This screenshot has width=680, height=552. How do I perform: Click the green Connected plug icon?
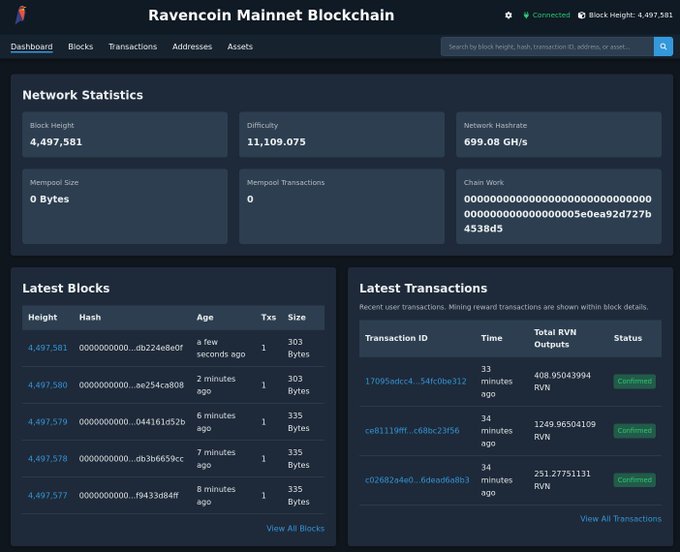point(526,15)
